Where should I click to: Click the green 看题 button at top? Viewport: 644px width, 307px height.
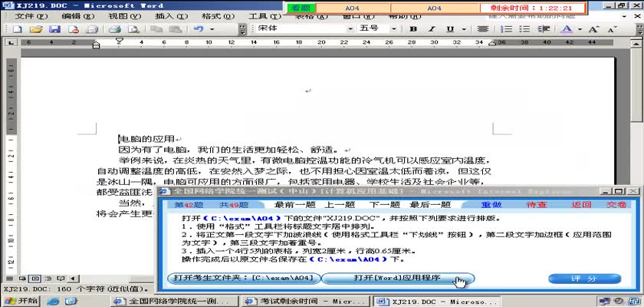(301, 8)
